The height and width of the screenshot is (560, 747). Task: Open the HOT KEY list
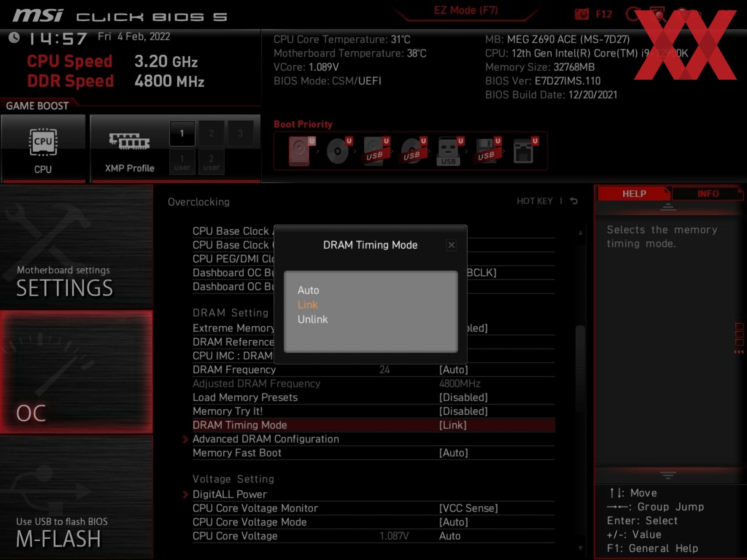tap(535, 201)
